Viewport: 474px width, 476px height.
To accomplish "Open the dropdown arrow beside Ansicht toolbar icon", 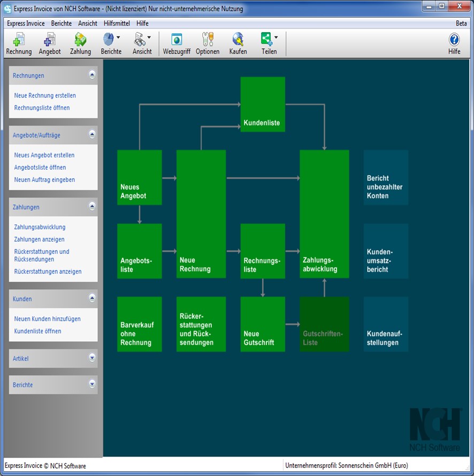I will coord(149,37).
